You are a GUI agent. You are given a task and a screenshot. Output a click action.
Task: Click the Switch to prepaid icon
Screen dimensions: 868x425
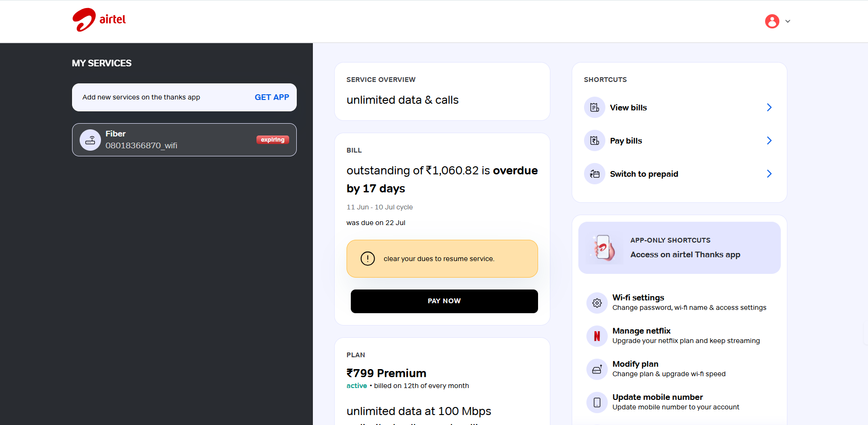(x=594, y=174)
